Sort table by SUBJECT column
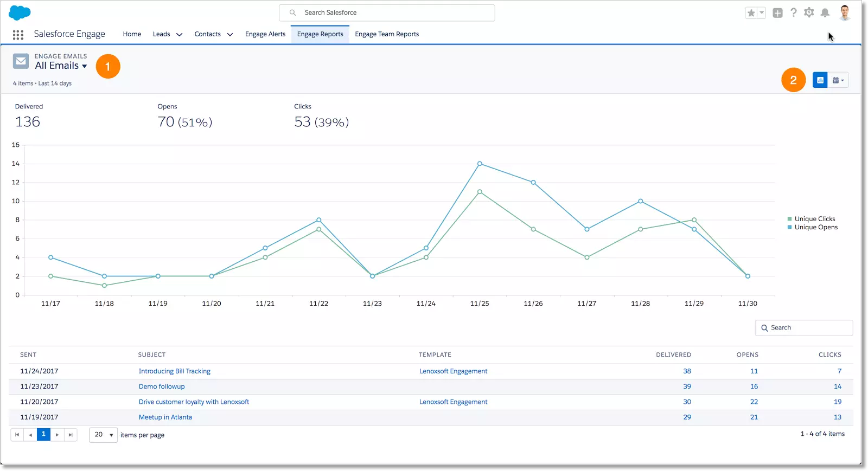The height and width of the screenshot is (471, 868). coord(152,355)
